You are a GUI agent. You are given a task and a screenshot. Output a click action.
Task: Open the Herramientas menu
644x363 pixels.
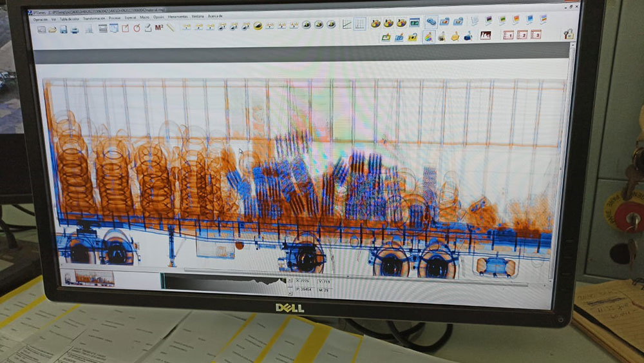178,17
